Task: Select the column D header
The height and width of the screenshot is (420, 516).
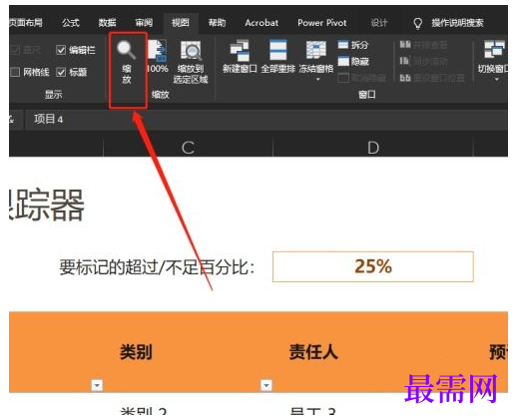Action: 373,148
